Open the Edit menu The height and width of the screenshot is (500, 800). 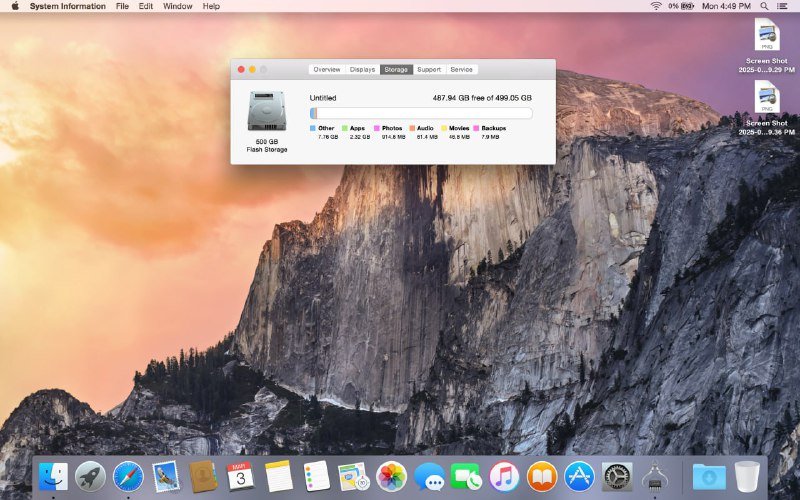[145, 6]
